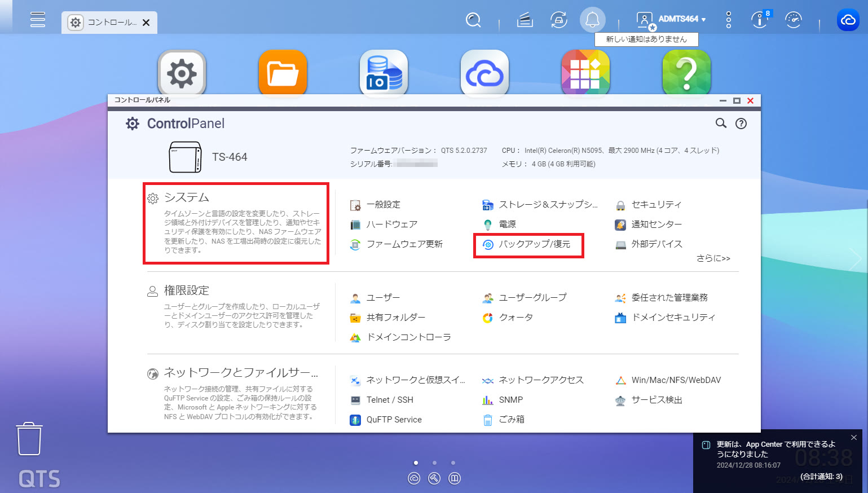Open SNMP settings

tap(503, 400)
